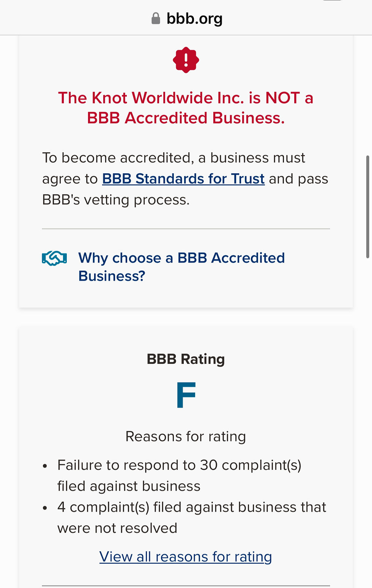The image size is (372, 588).
Task: Click the warning seal above the accreditation notice
Action: coord(186,60)
